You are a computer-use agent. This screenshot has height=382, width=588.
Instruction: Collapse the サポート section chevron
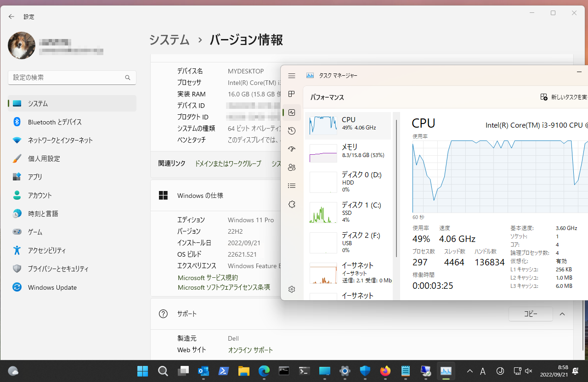pyautogui.click(x=562, y=314)
